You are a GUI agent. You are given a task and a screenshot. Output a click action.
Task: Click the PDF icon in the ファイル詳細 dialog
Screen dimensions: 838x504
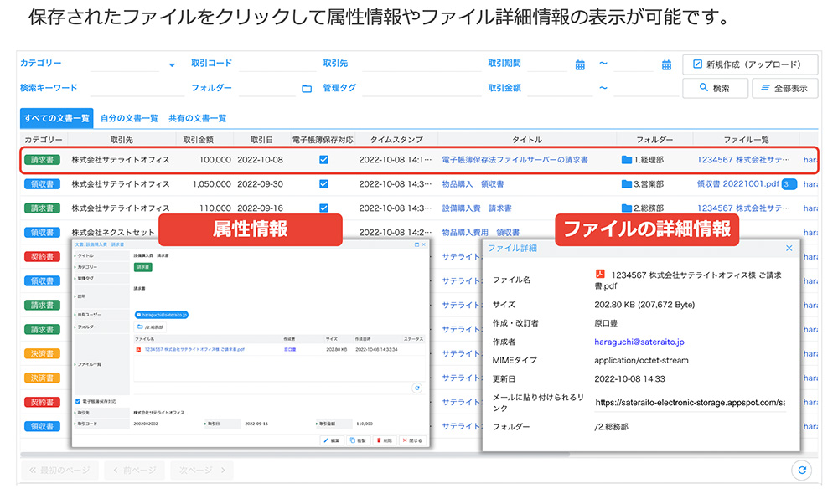[600, 274]
